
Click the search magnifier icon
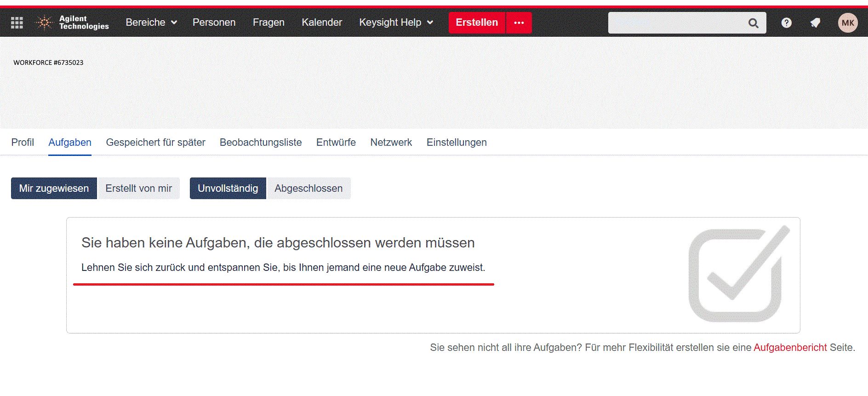coord(753,23)
